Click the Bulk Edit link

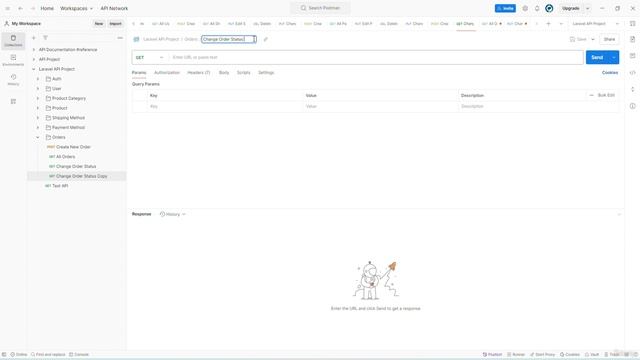606,95
